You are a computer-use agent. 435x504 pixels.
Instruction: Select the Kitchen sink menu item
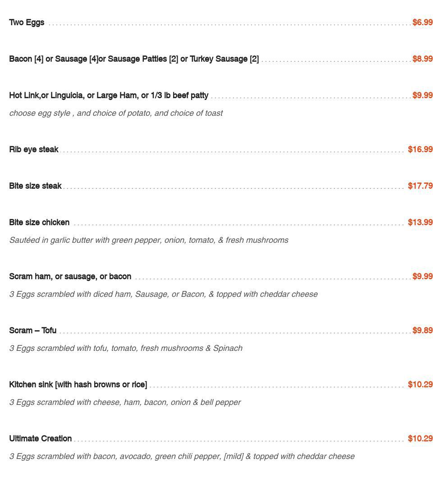point(78,385)
